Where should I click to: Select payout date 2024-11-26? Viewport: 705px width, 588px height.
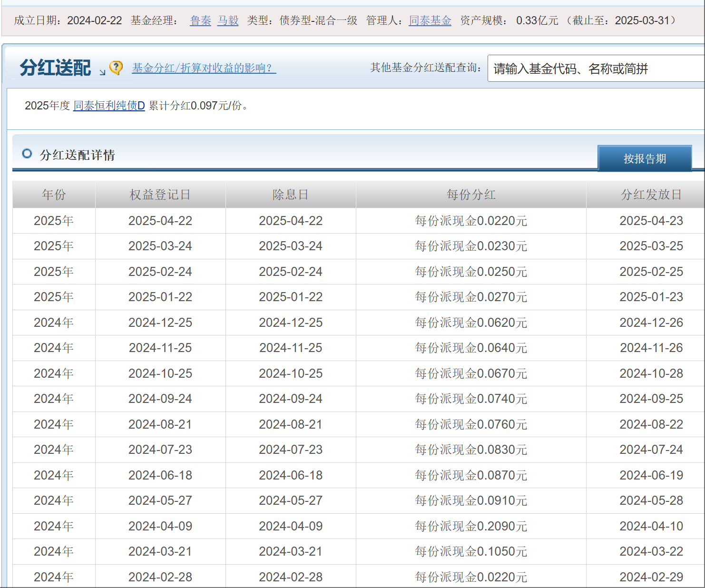point(651,348)
